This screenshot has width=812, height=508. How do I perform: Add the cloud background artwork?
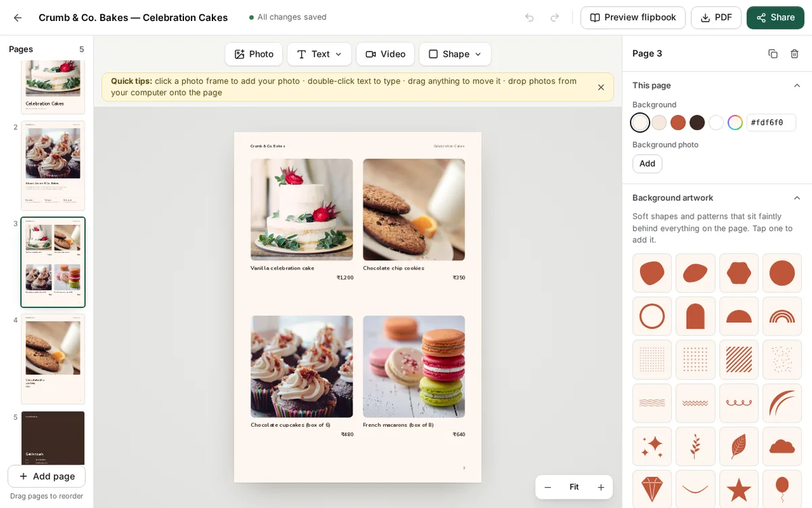pos(782,446)
